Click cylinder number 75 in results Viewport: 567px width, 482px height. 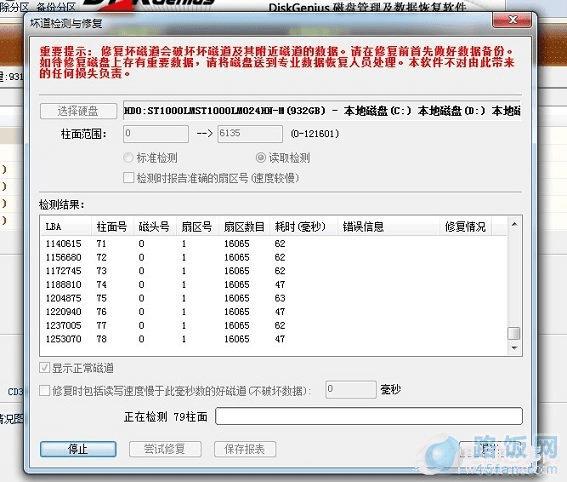click(x=102, y=298)
